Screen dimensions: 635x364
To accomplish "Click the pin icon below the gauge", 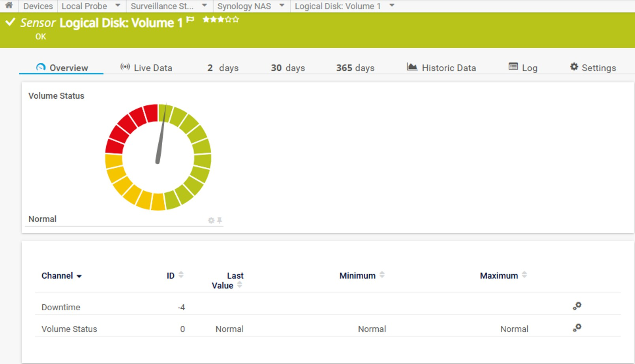I will 220,220.
